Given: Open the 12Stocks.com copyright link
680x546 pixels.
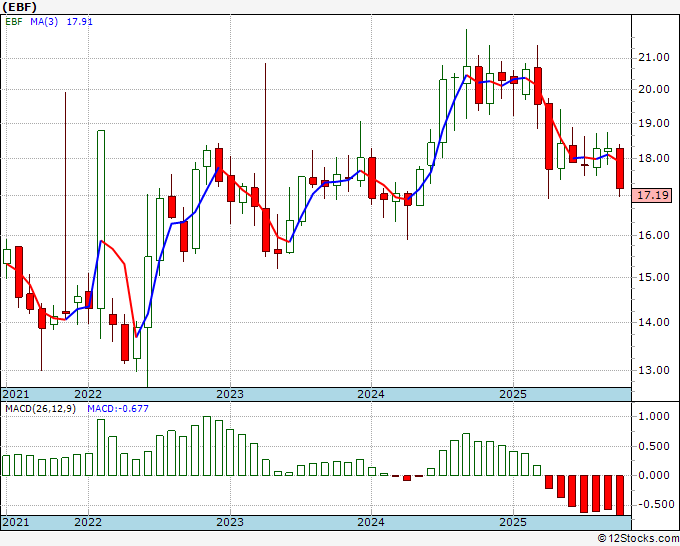Looking at the screenshot, I should tap(638, 539).
